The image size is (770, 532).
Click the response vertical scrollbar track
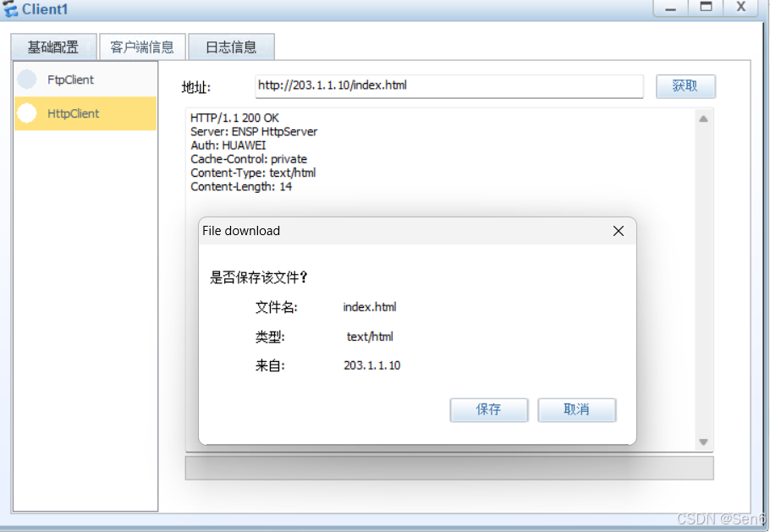[703, 280]
